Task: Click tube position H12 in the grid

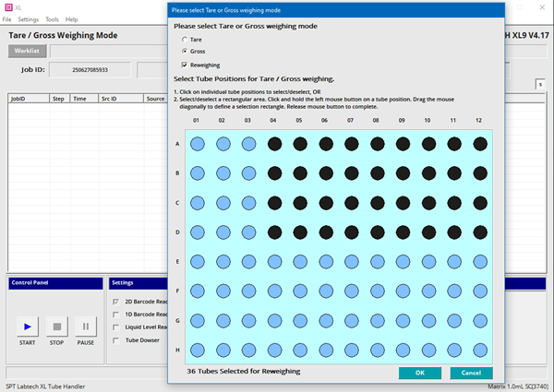Action: tap(479, 350)
